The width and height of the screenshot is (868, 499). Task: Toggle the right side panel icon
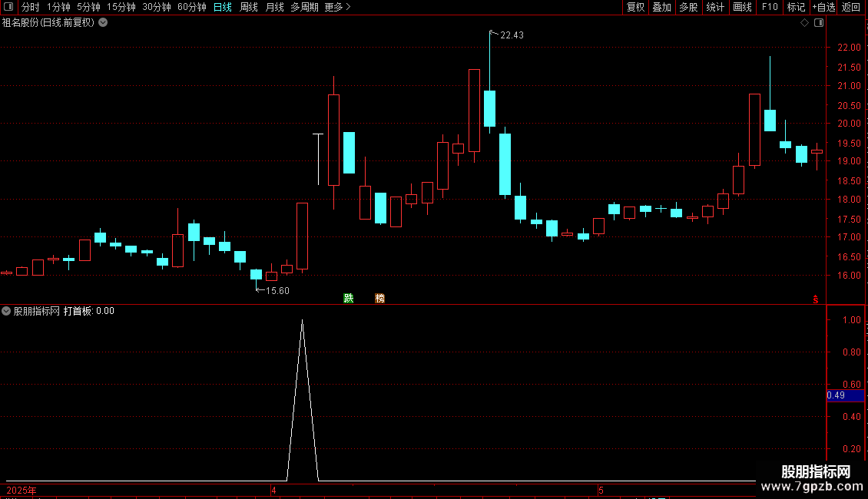819,23
